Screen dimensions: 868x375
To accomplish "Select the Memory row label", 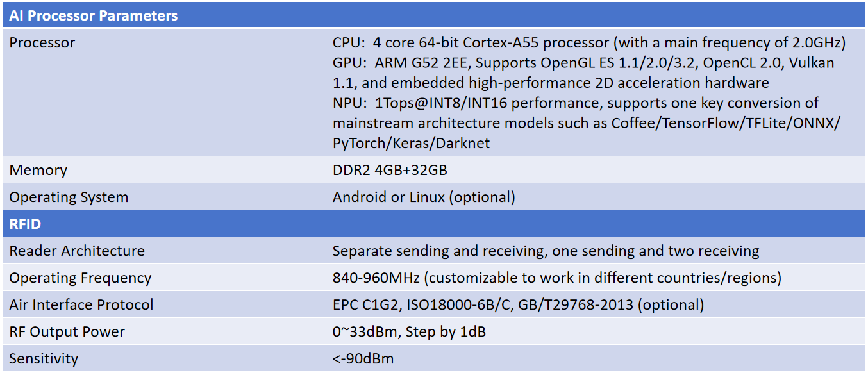I will [x=38, y=171].
